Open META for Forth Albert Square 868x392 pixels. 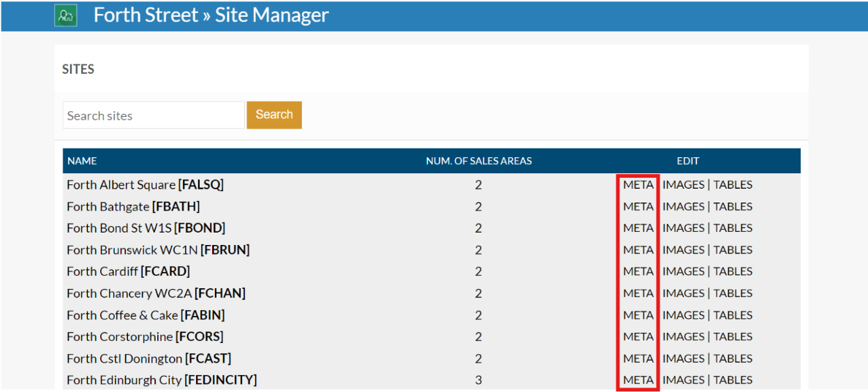638,185
